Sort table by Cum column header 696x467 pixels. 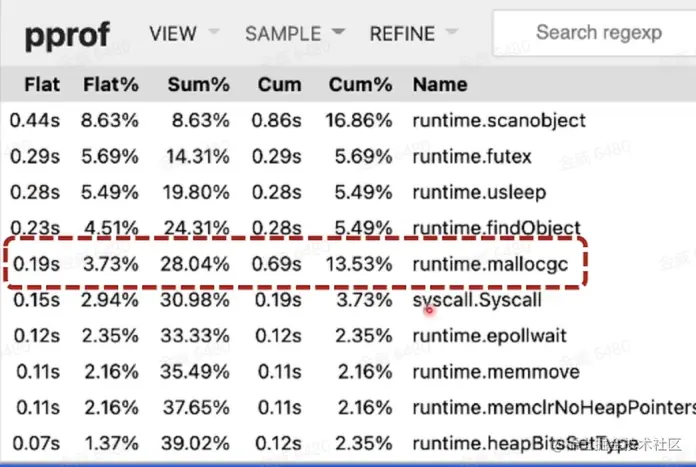pyautogui.click(x=278, y=84)
